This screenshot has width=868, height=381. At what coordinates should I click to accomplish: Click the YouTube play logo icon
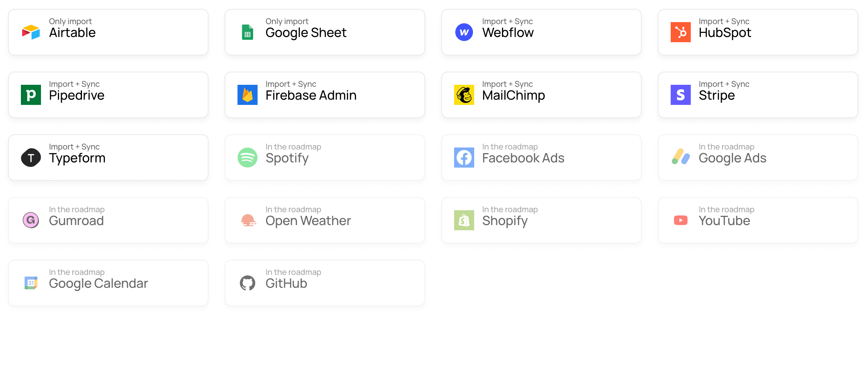(681, 220)
